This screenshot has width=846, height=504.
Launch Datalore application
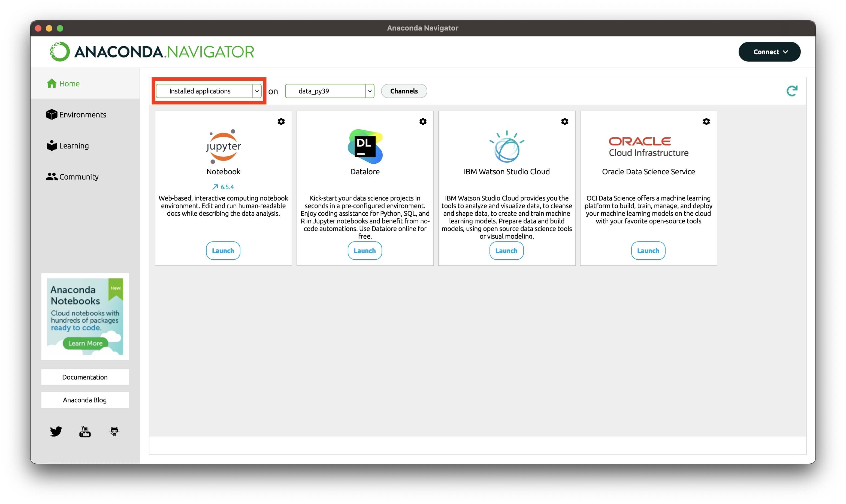[x=365, y=251]
